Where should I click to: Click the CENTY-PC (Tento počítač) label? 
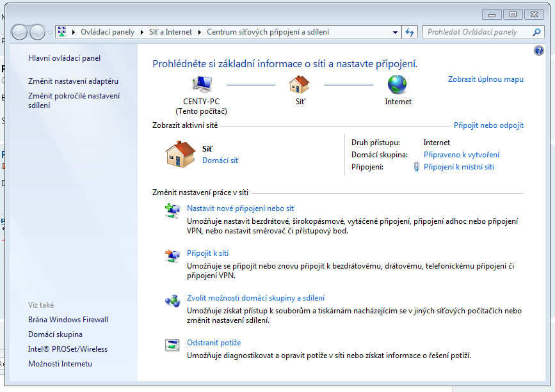[x=202, y=106]
